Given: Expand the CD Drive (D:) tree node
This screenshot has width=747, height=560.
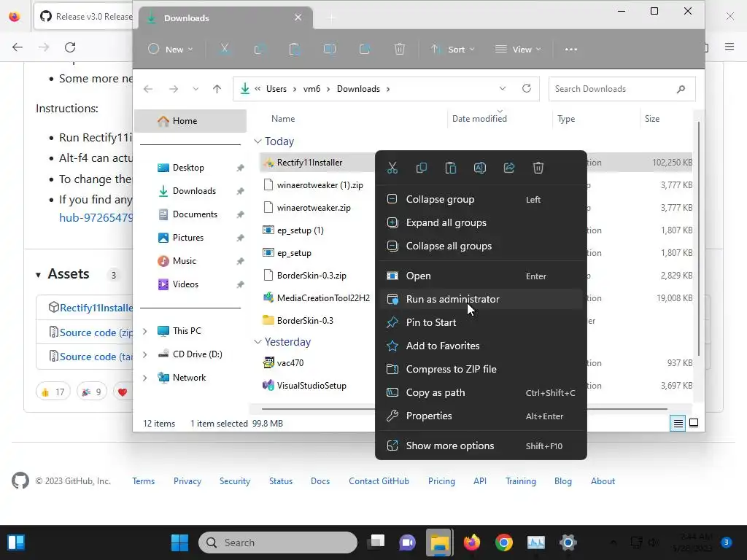Looking at the screenshot, I should [x=145, y=354].
